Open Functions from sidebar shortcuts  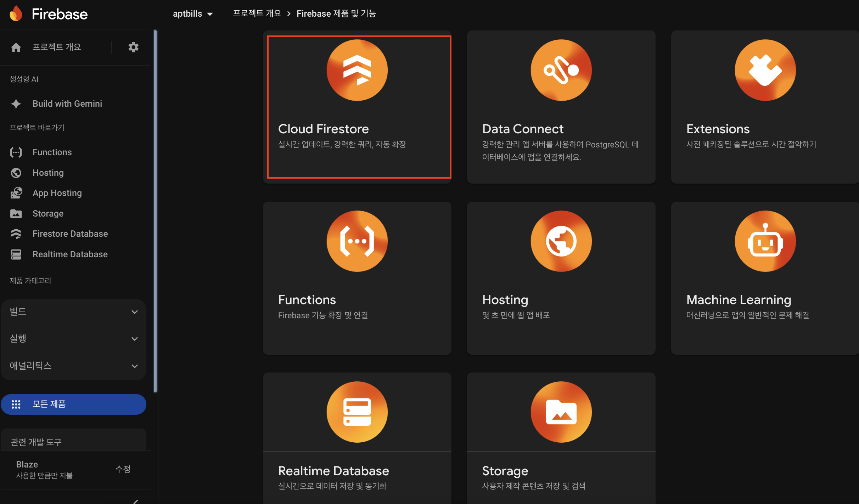[x=52, y=152]
